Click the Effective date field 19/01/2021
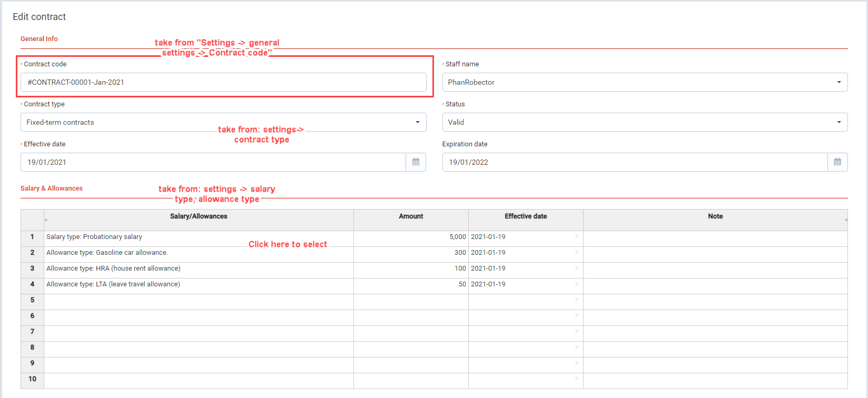 tap(213, 162)
